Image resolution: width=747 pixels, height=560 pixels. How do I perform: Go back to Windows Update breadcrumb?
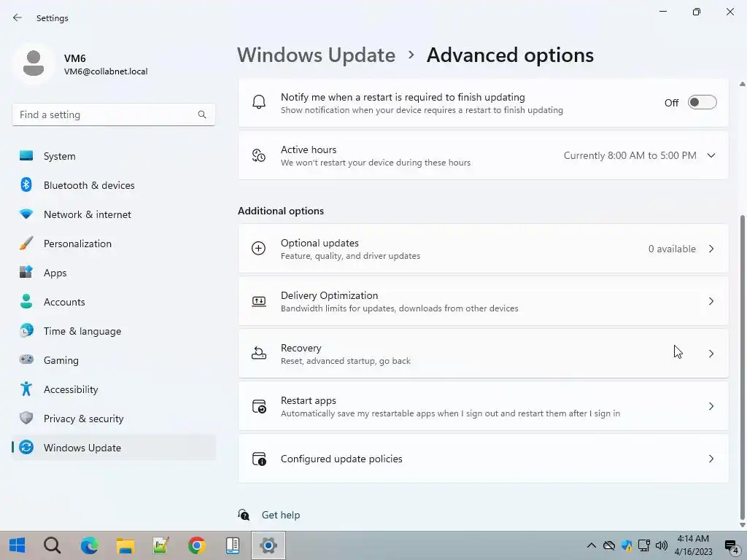[317, 55]
